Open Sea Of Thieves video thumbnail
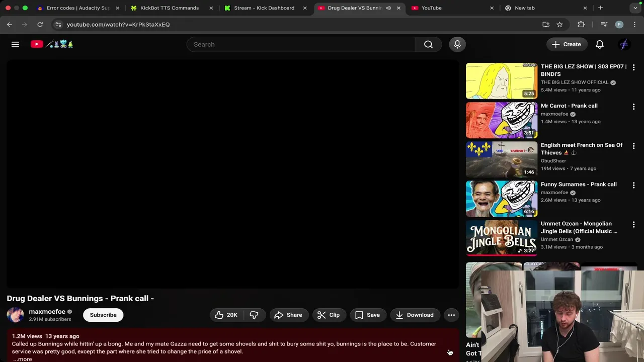The width and height of the screenshot is (644, 362). 501,159
